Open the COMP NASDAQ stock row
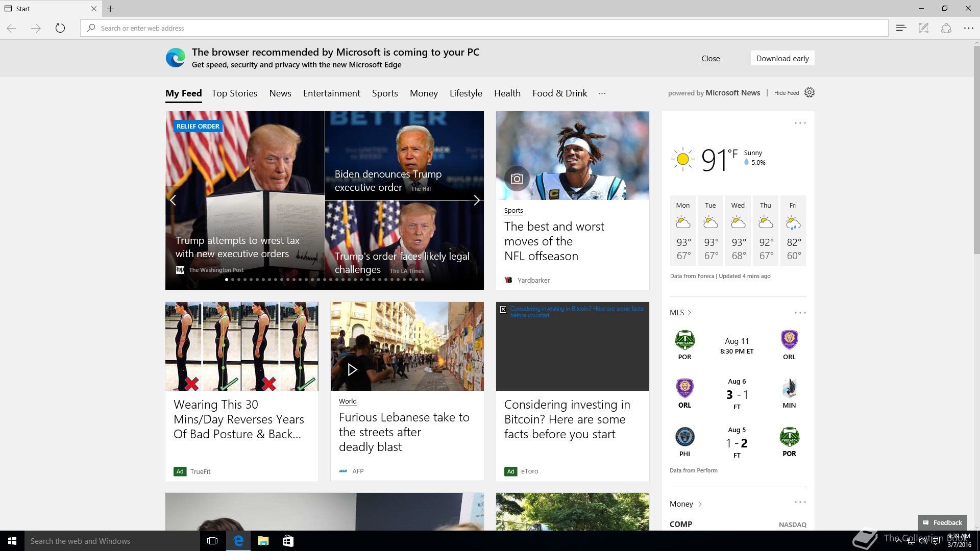This screenshot has width=980, height=551. 738,524
